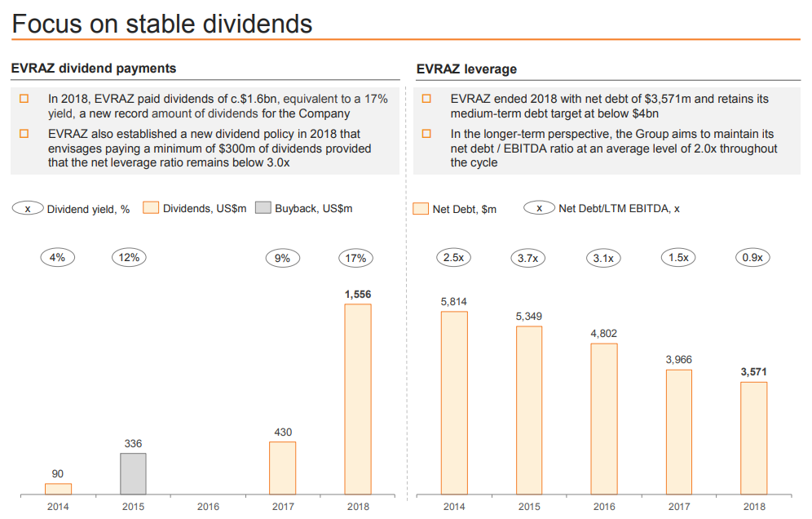Click the 12% dividend yield bubble
This screenshot has height=519, width=812.
pyautogui.click(x=129, y=258)
